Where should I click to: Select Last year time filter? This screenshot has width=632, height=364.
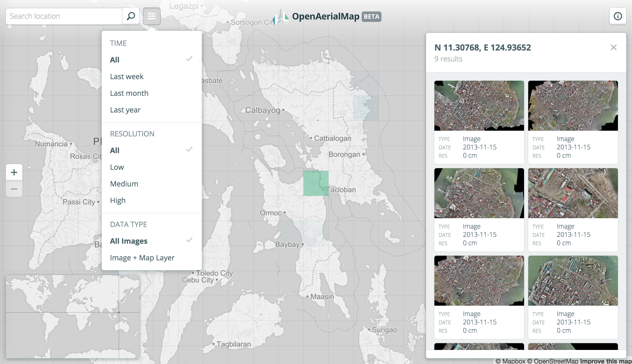point(151,110)
